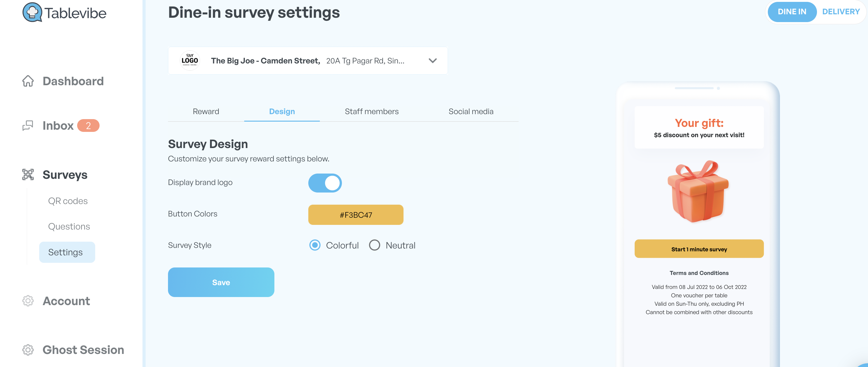Open the Staff members tab
868x367 pixels.
click(x=372, y=112)
